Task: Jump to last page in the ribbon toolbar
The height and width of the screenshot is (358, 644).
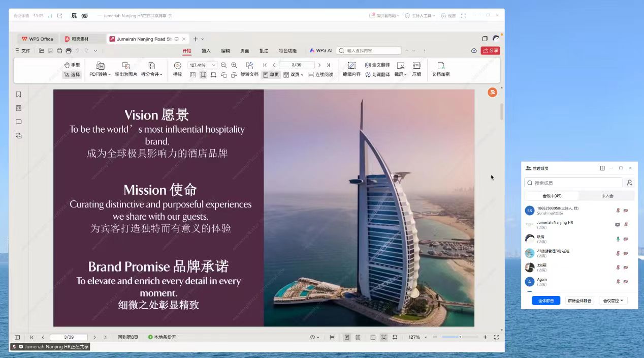Action: click(x=329, y=65)
